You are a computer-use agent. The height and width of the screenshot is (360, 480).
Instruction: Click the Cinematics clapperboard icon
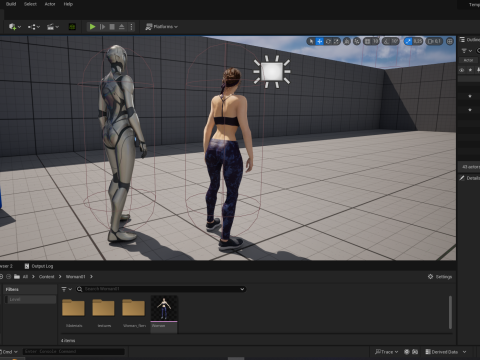pyautogui.click(x=50, y=27)
